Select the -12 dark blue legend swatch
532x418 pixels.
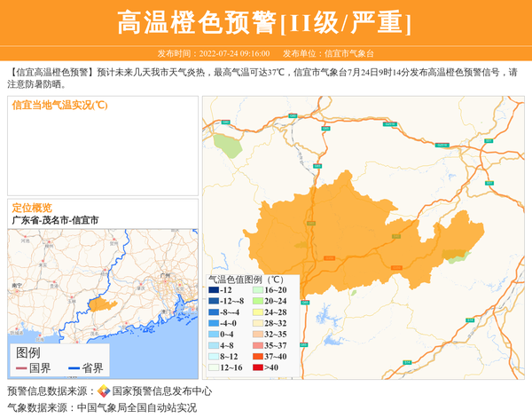(x=214, y=290)
